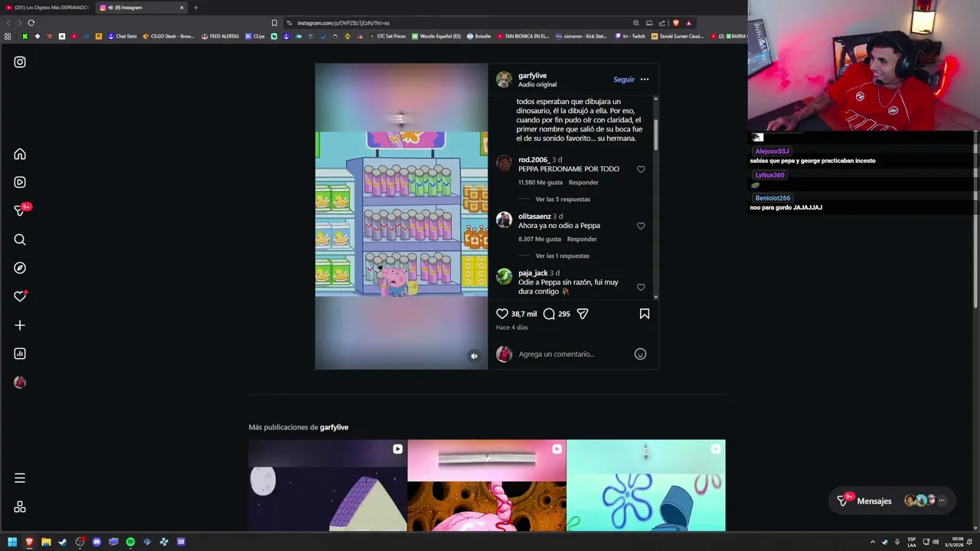
Task: View likes on '8.307 Me gusta'
Action: click(x=540, y=239)
